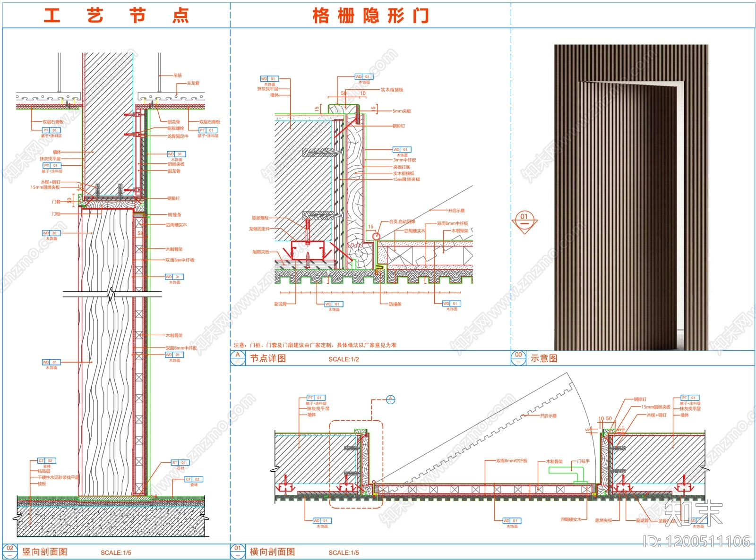
Task: Select the 横向剖面图 view title
Action: [x=273, y=552]
